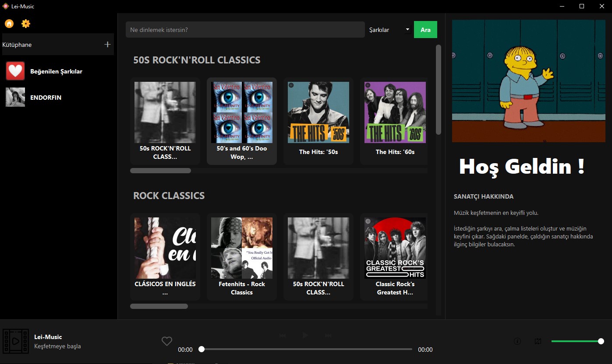This screenshot has width=612, height=364.
Task: Open CLÁSICOS EN INGLÉS playlist card
Action: pos(165,257)
